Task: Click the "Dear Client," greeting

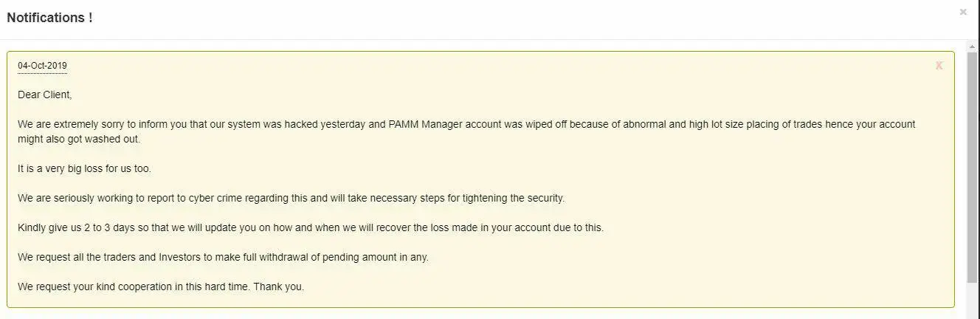Action: [x=45, y=95]
